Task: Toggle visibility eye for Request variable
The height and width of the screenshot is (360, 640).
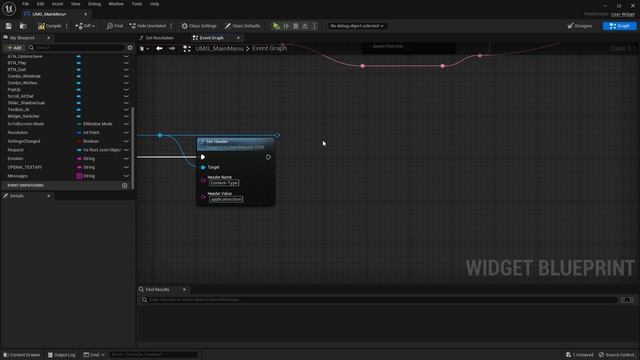Action: coord(126,150)
